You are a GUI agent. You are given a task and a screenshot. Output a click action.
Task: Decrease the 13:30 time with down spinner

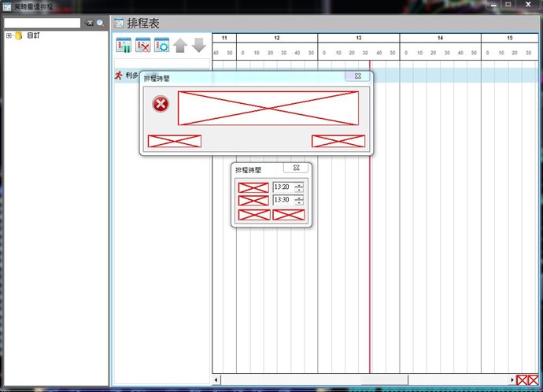(299, 203)
